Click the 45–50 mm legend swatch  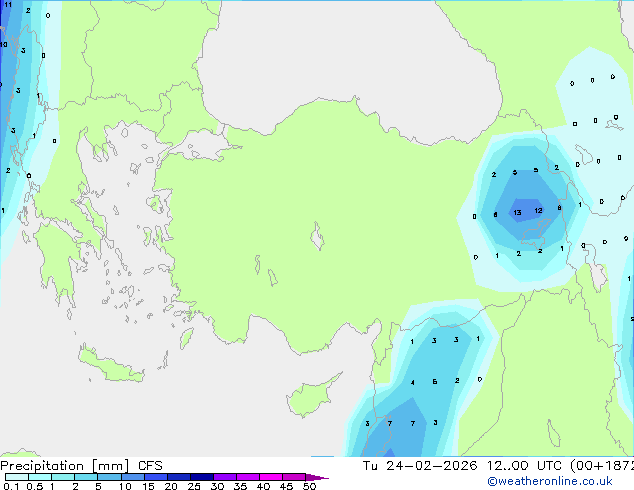294,477
